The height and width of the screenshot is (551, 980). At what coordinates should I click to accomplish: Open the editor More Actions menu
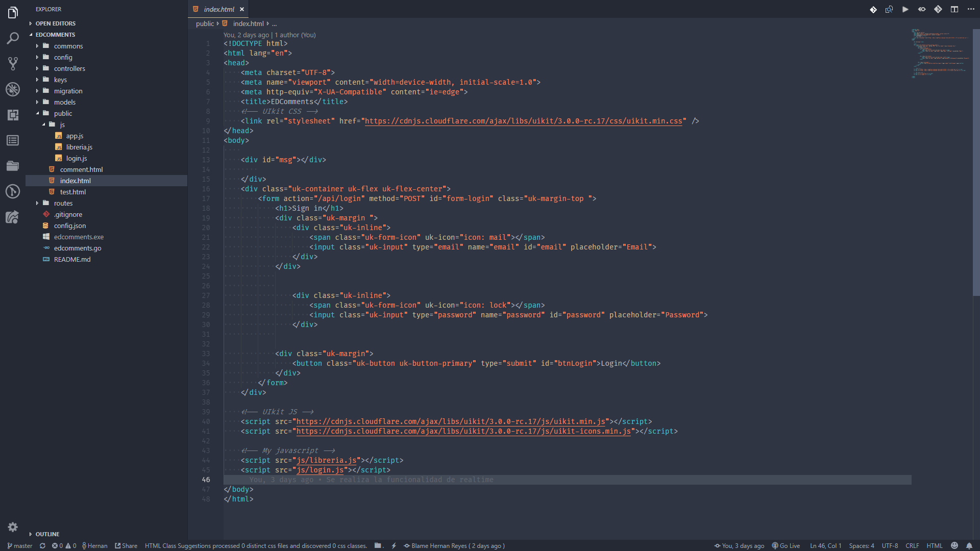[x=971, y=9]
